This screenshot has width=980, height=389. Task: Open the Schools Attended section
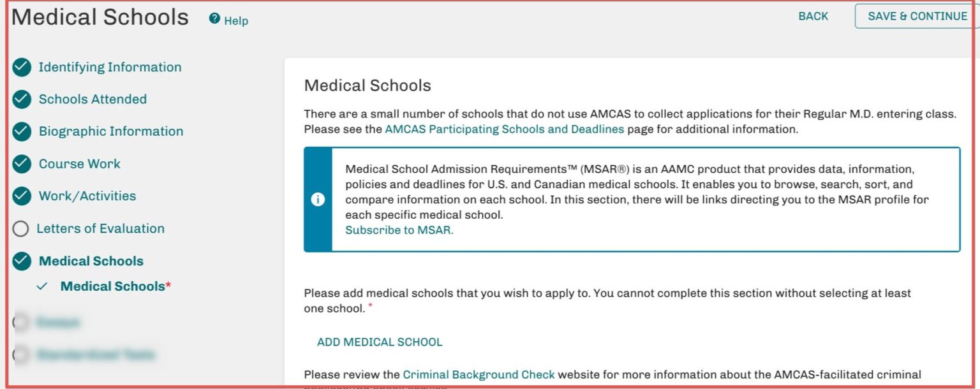click(x=93, y=99)
